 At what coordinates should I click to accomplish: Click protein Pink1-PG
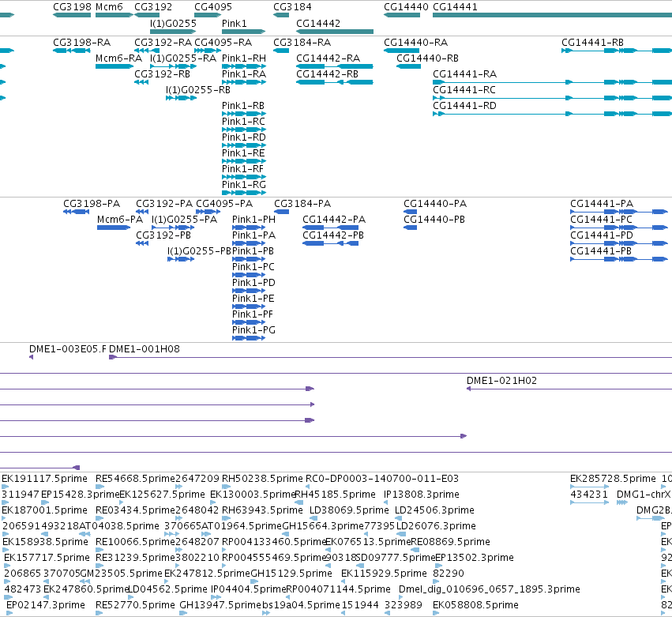click(253, 330)
